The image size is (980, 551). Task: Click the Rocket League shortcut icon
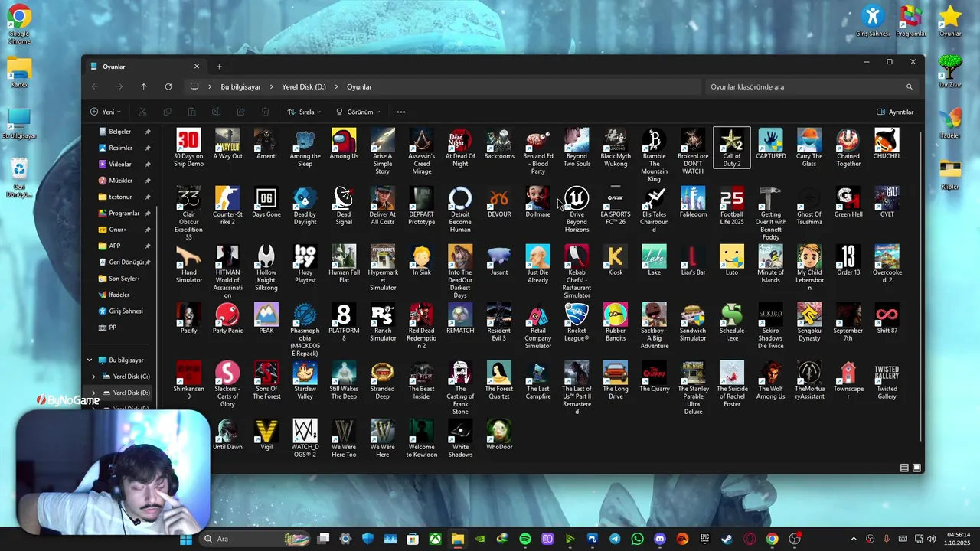(x=577, y=323)
